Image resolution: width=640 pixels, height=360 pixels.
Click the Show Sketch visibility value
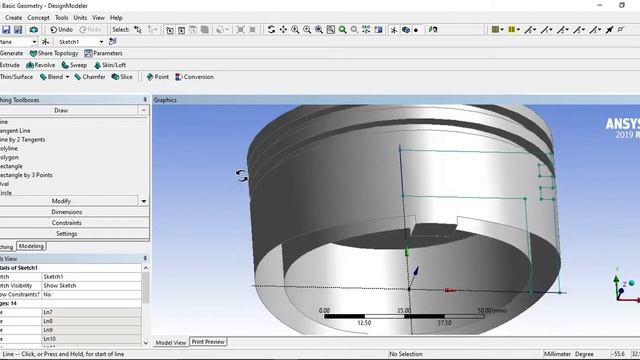[91, 286]
